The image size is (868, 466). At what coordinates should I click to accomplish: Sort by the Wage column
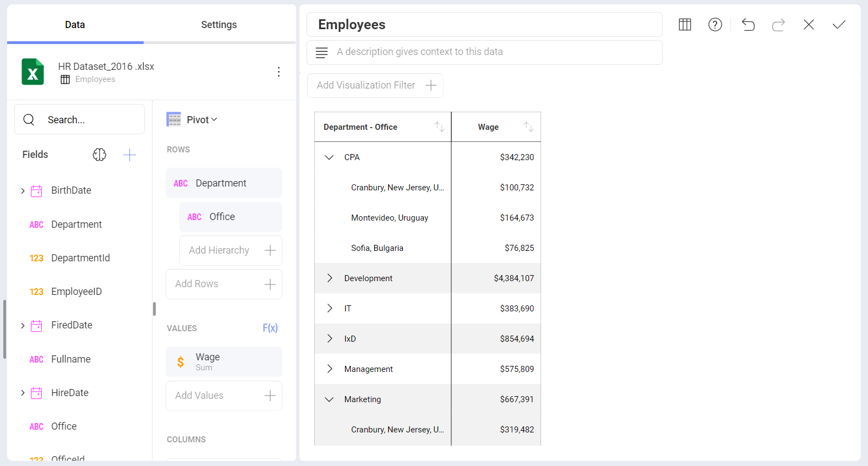click(528, 127)
